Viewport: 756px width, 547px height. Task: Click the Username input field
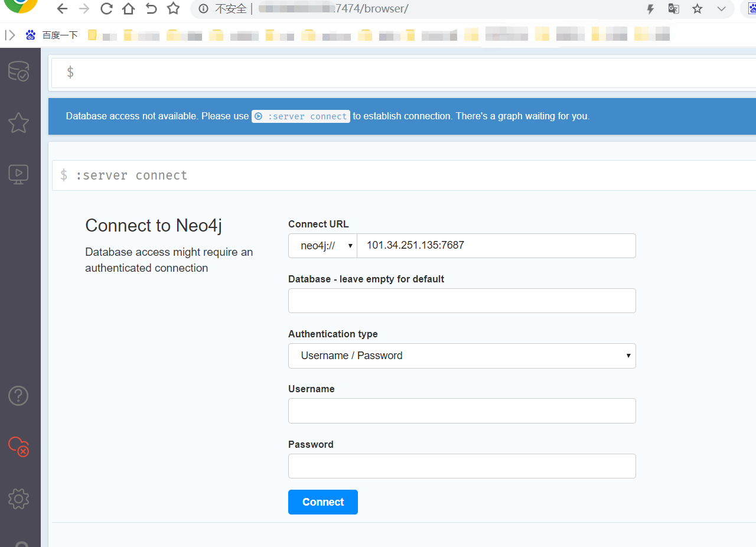coord(462,411)
